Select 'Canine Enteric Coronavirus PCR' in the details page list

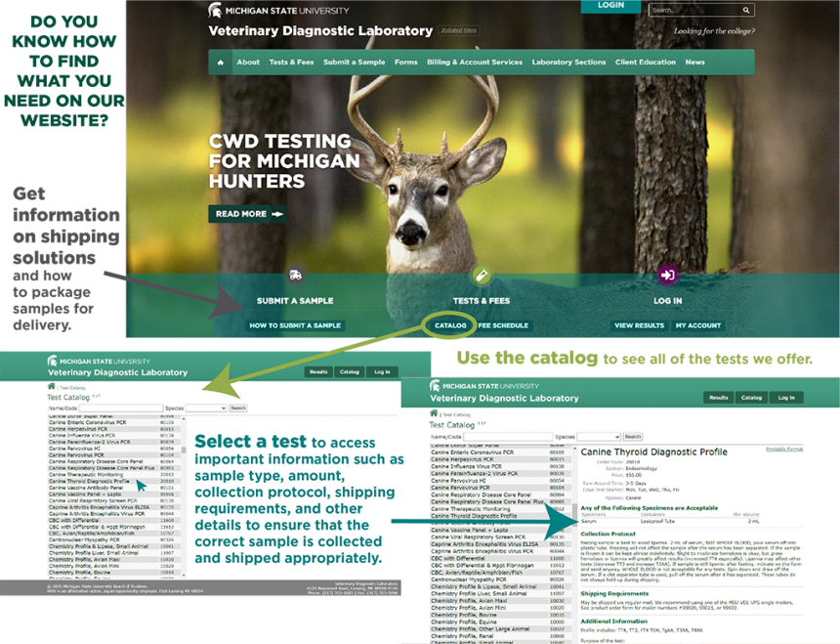pos(472,452)
